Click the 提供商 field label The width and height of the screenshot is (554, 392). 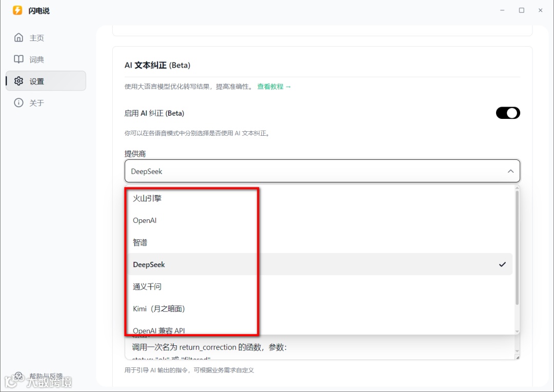(x=135, y=154)
